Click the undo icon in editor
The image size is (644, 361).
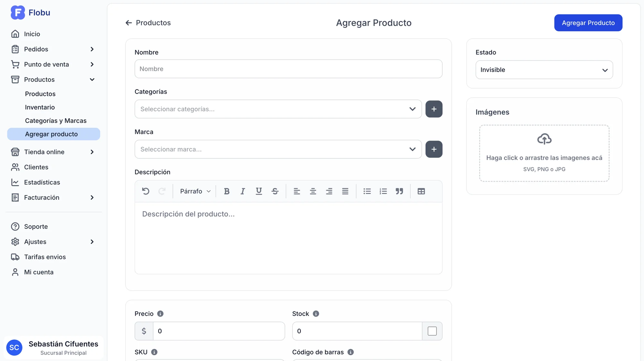point(146,191)
